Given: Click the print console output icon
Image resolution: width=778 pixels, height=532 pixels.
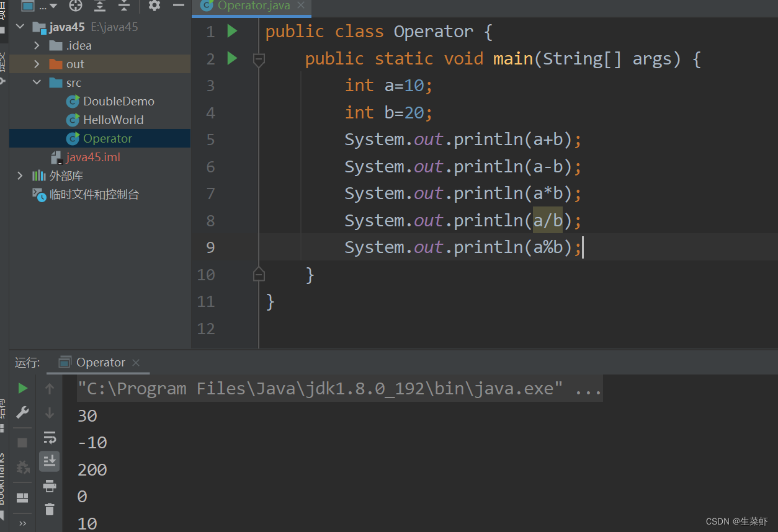Looking at the screenshot, I should [50, 485].
